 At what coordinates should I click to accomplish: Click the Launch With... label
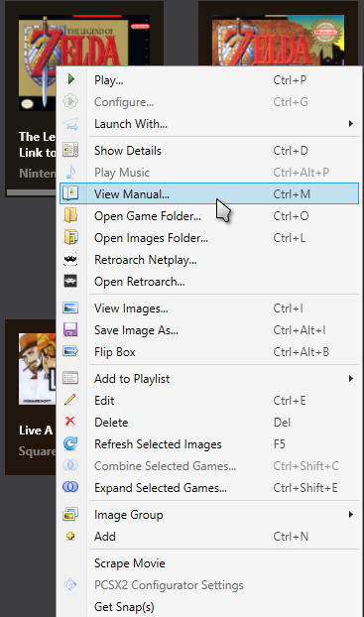coord(131,124)
